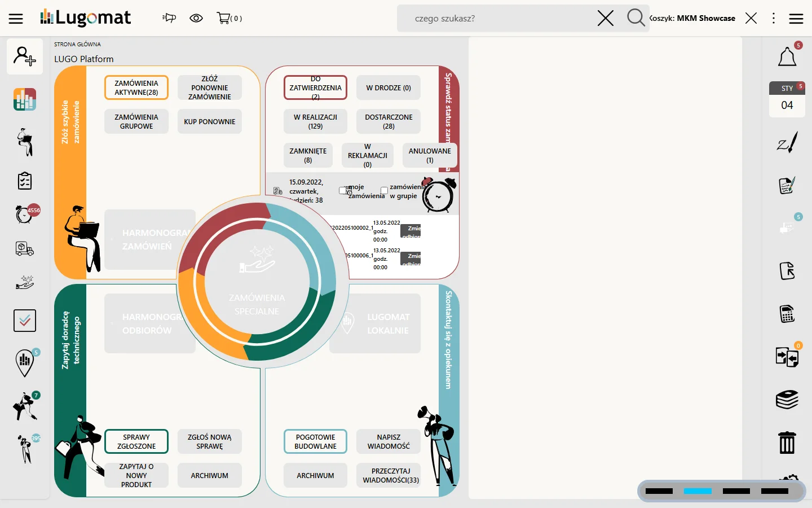
Task: Open the document with pencil icon
Action: pos(787,185)
